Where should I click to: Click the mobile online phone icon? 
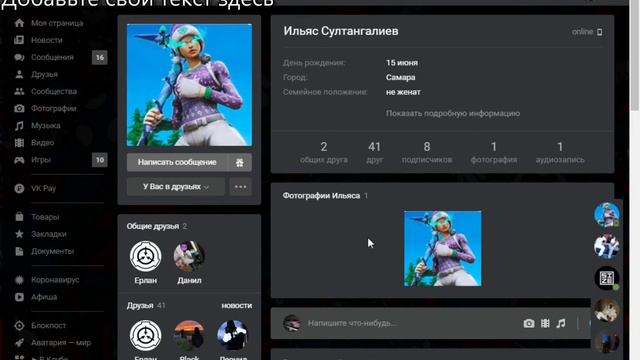click(600, 32)
